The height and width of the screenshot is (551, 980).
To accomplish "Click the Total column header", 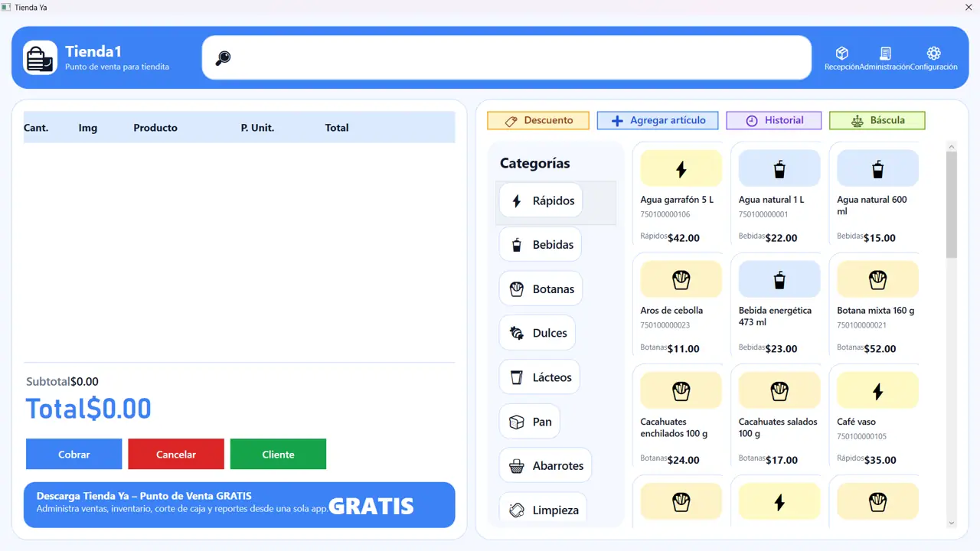I will click(337, 128).
